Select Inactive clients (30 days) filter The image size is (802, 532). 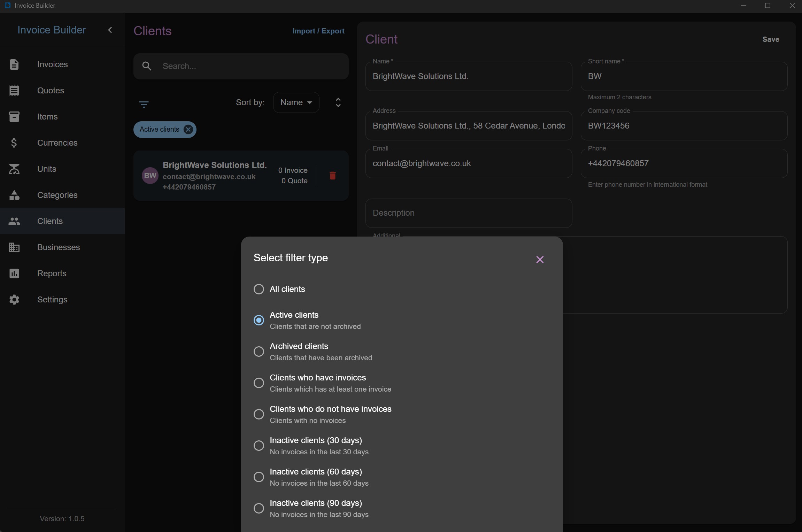pyautogui.click(x=259, y=446)
